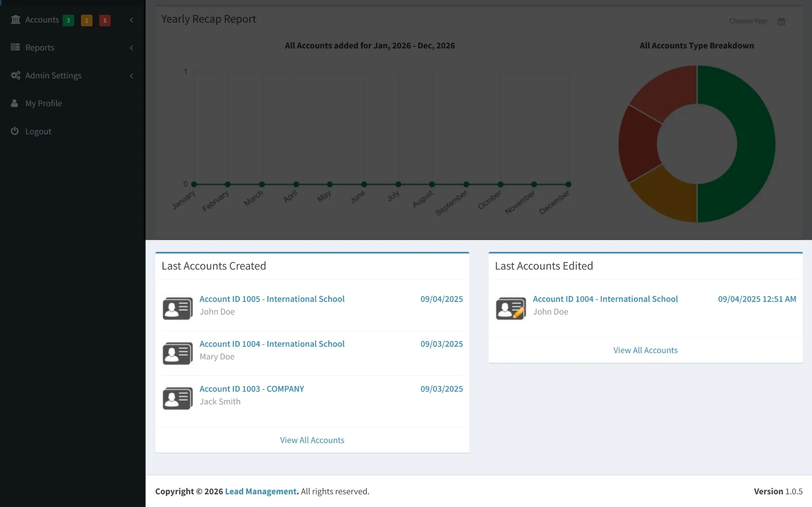812x507 pixels.
Task: Open the My Profile menu item
Action: click(x=44, y=103)
